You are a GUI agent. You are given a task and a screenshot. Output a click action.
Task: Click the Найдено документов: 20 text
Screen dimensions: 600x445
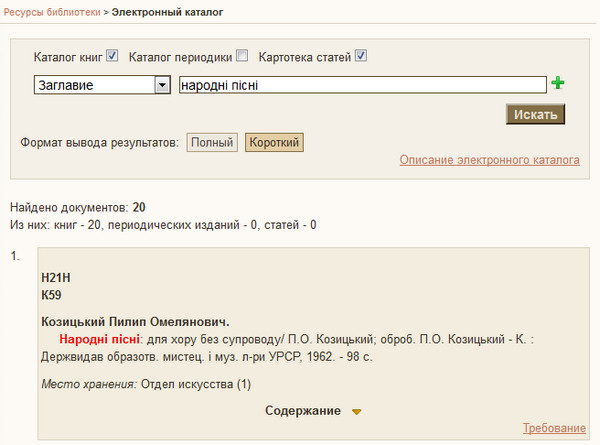click(78, 207)
